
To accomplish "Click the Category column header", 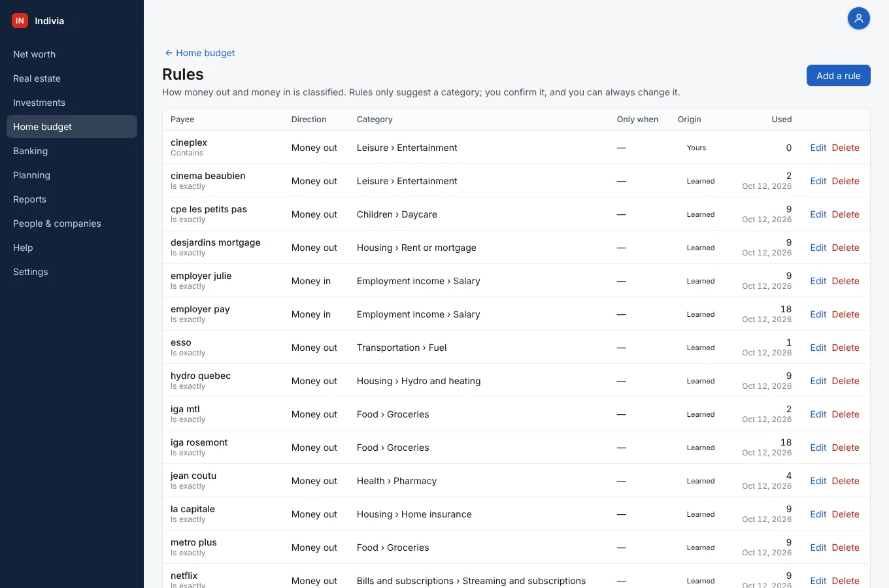I will (x=375, y=120).
